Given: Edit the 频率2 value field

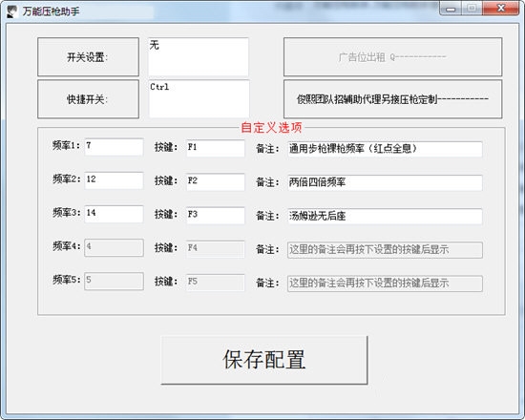Looking at the screenshot, I should pos(114,180).
